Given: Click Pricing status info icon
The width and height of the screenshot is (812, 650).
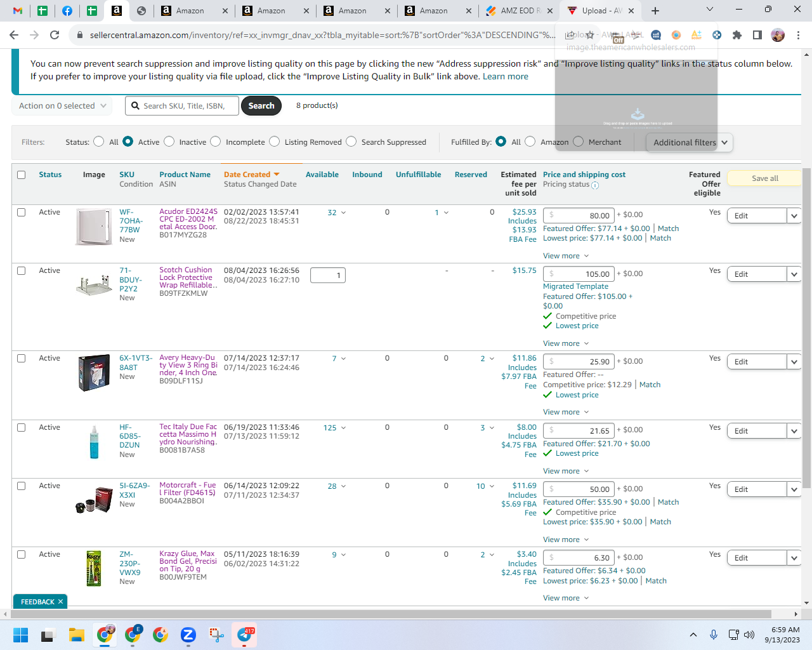Looking at the screenshot, I should point(595,185).
